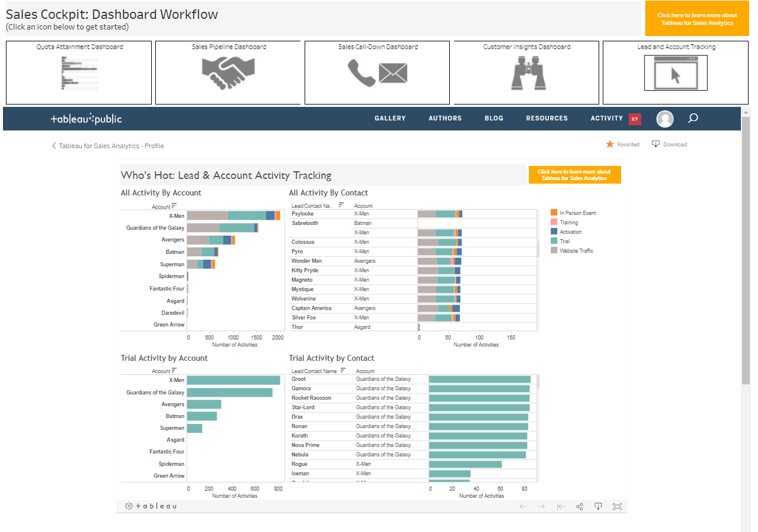Select Batman in Trial Activity by Account
Viewport: 758px width, 532px height.
(x=175, y=416)
